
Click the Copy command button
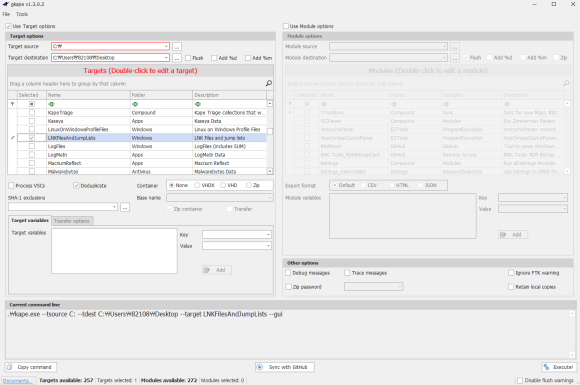[x=31, y=367]
